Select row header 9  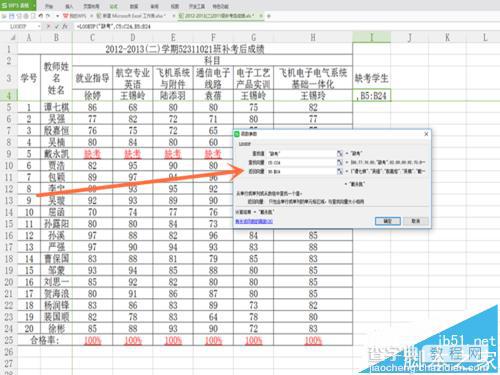click(x=9, y=154)
